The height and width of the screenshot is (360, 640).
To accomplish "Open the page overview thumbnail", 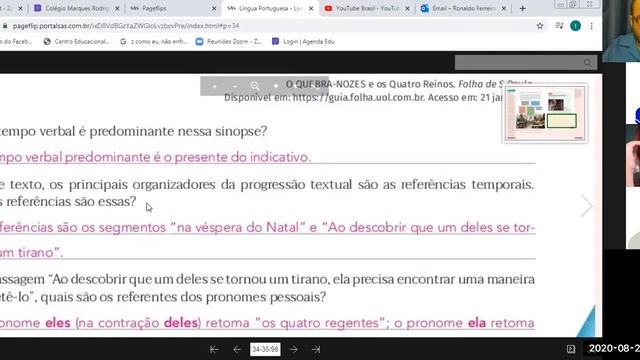I will 545,114.
